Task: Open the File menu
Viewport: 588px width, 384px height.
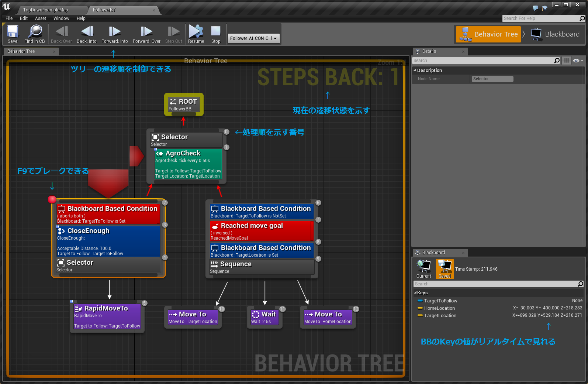Action: tap(9, 18)
